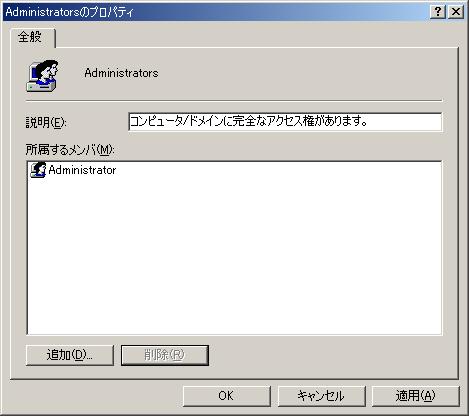The image size is (469, 416).
Task: Dismiss the dialog with キャンセル button
Action: click(x=321, y=396)
